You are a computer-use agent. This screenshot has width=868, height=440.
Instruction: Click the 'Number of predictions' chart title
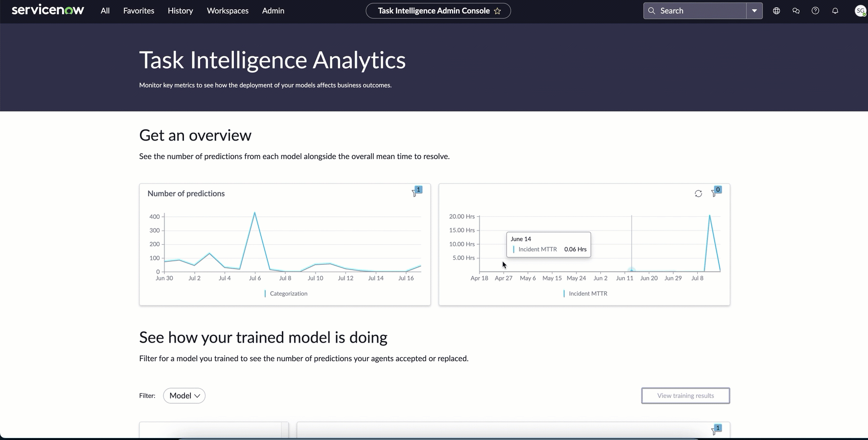[x=186, y=193]
